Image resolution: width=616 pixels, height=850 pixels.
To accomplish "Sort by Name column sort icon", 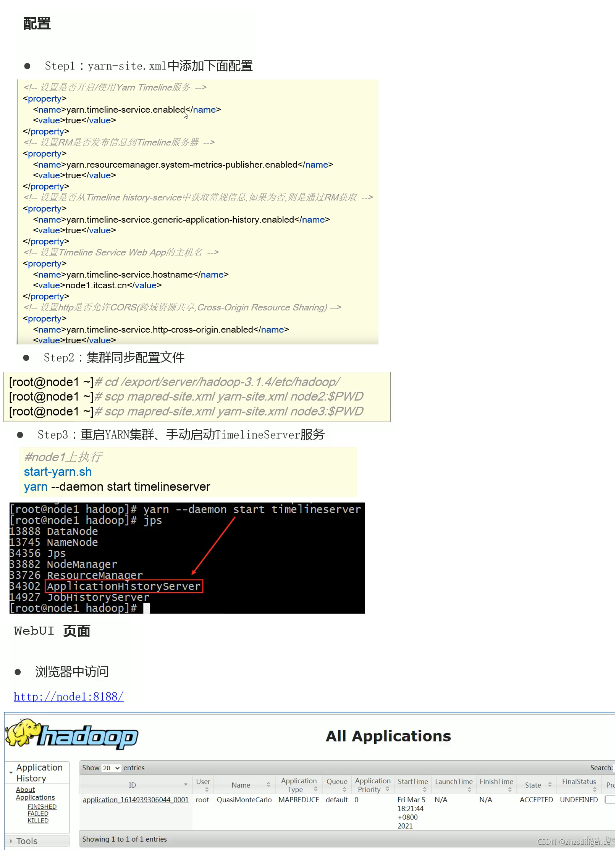I will coord(268,784).
